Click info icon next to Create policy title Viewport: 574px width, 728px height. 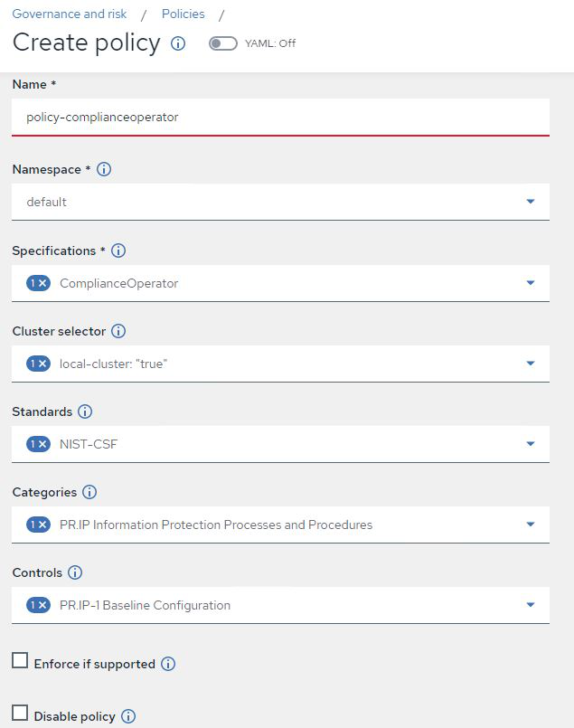pos(178,43)
